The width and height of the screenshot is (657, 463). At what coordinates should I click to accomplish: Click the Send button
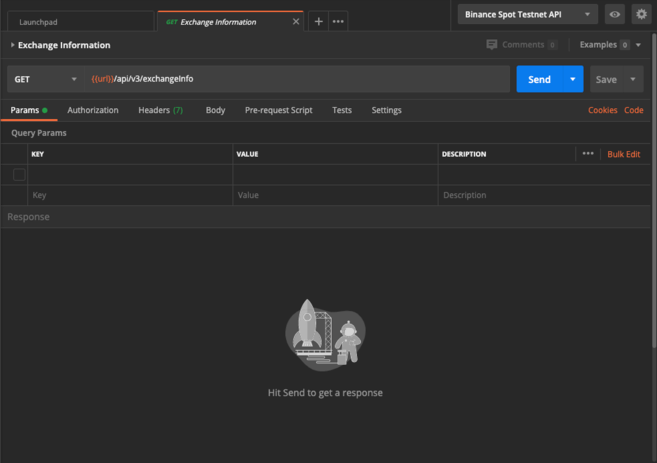click(x=538, y=79)
